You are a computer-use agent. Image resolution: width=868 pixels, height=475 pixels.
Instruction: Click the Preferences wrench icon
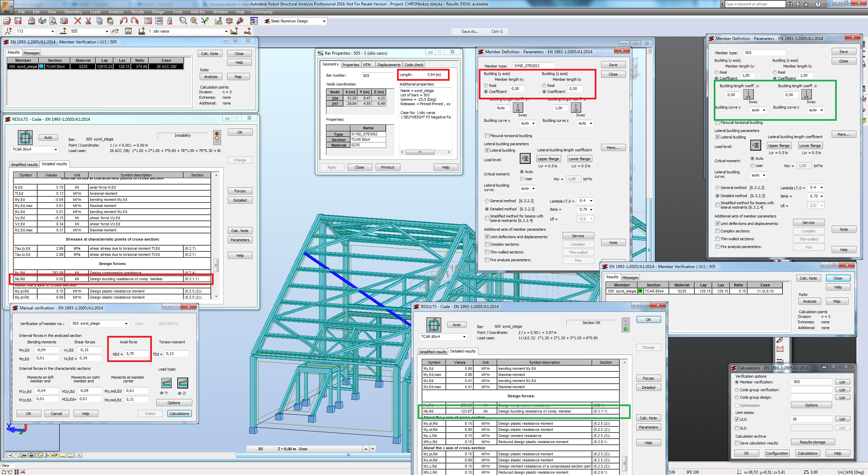[x=240, y=21]
